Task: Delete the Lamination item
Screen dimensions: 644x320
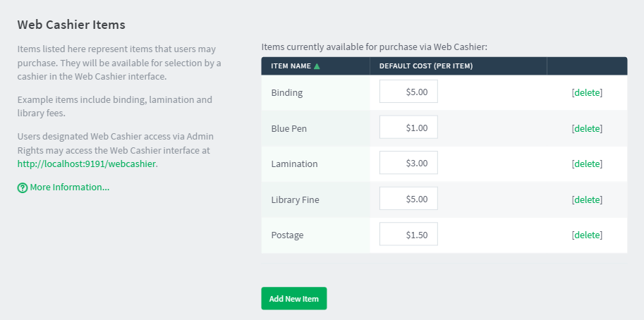Action: [x=587, y=164]
